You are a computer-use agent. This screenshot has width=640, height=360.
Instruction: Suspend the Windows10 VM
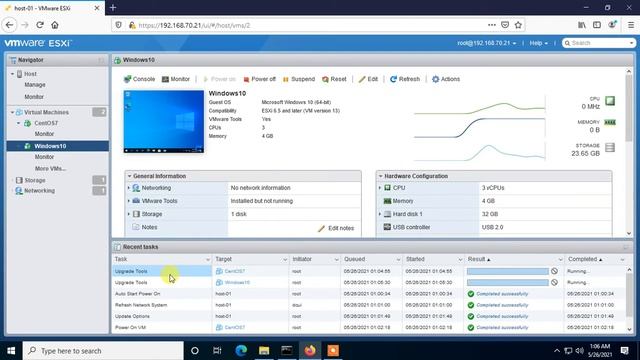299,79
